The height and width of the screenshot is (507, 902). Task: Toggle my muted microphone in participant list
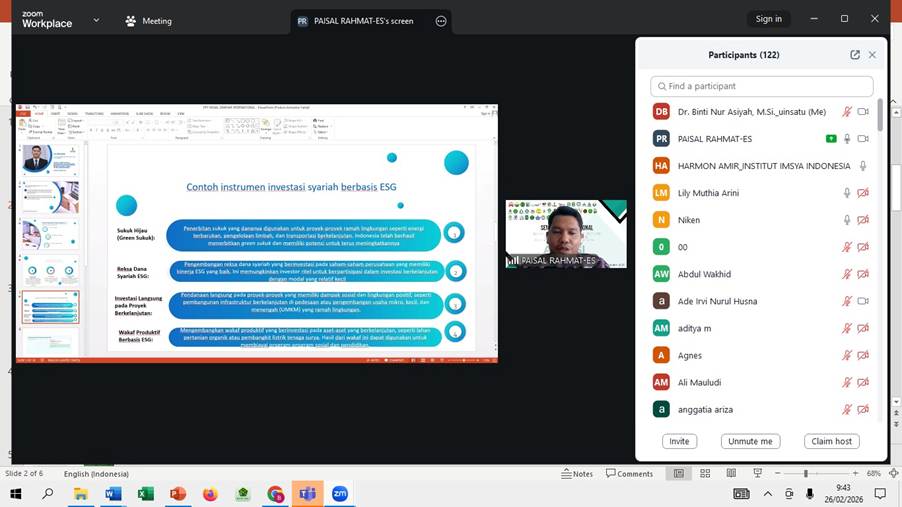tap(846, 112)
